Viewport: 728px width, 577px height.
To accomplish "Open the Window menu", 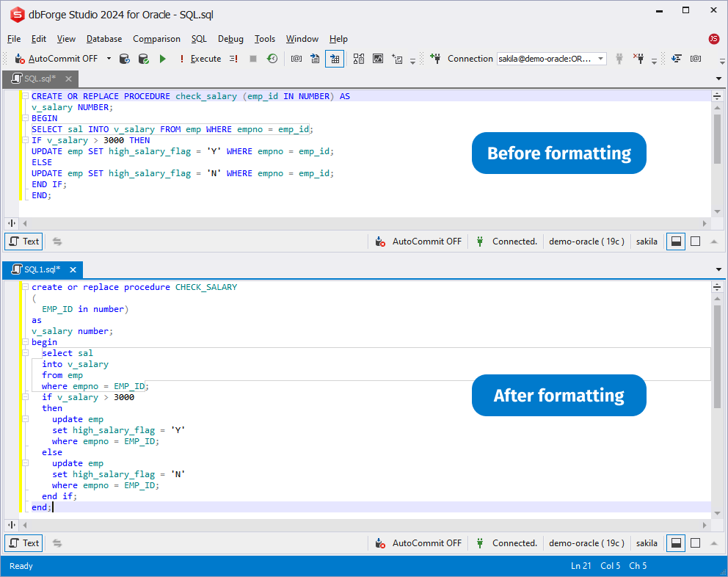I will 302,39.
